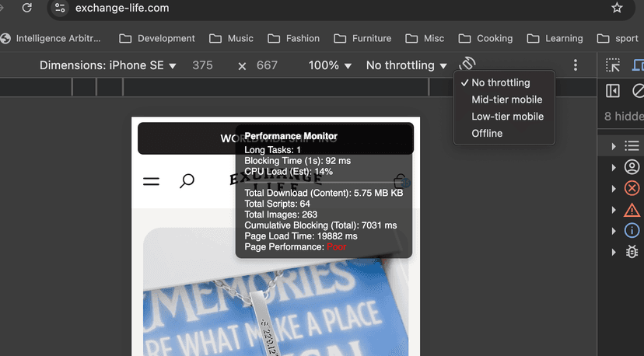Open site information icon beside the URL

pyautogui.click(x=60, y=8)
